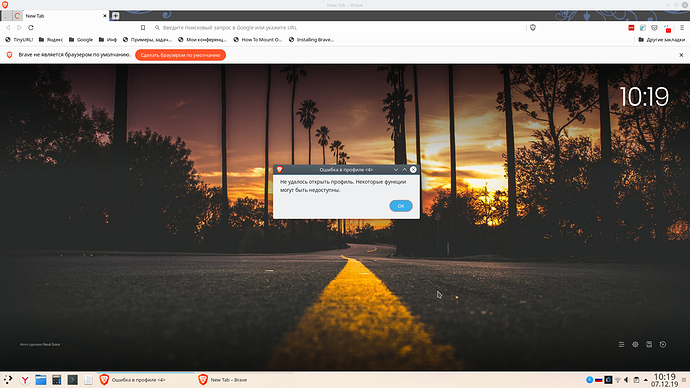This screenshot has height=388, width=690.
Task: Click the Brave icon in dialog title bar
Action: (x=279, y=169)
